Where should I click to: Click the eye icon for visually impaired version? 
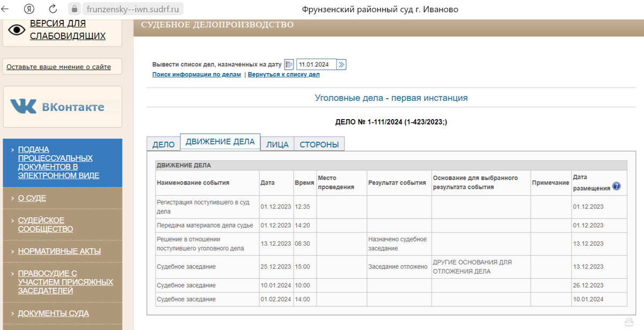coord(17,30)
